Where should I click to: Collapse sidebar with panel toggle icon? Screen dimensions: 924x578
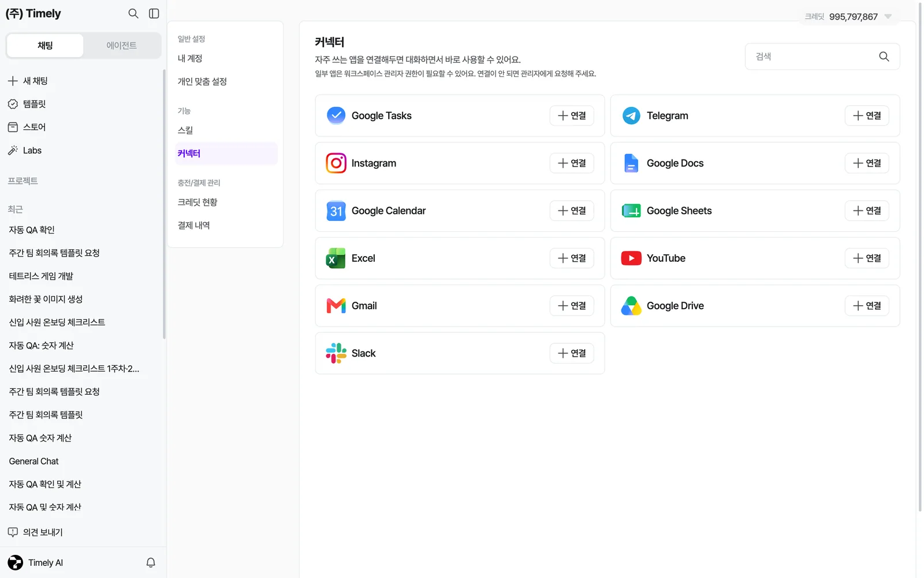[154, 13]
